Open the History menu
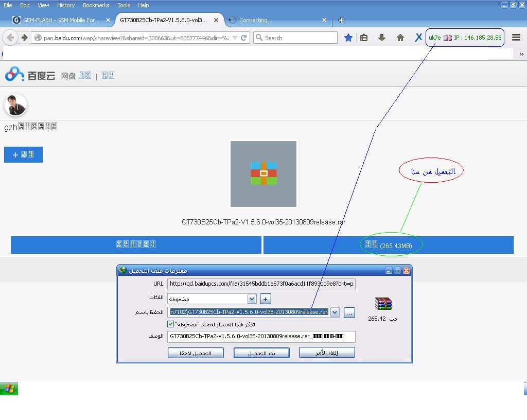 66,5
